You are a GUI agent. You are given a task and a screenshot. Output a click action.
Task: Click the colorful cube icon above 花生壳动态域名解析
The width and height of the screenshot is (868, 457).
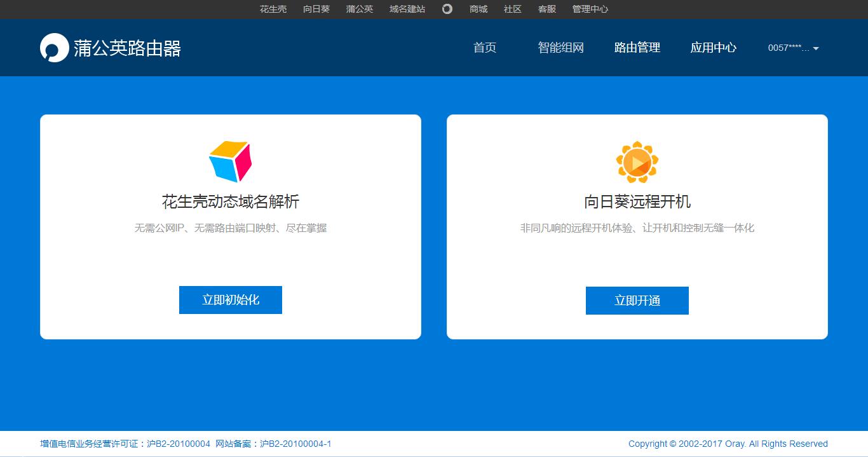coord(230,161)
